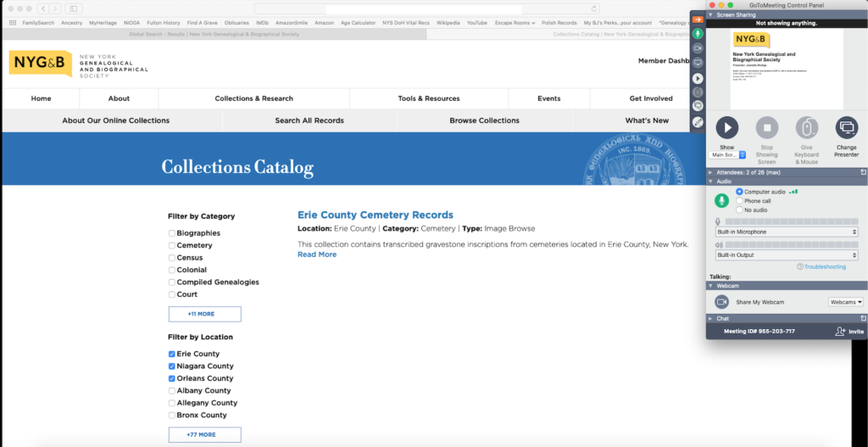This screenshot has width=868, height=447.
Task: Collapse the Screen Sharing section
Action: click(x=711, y=15)
